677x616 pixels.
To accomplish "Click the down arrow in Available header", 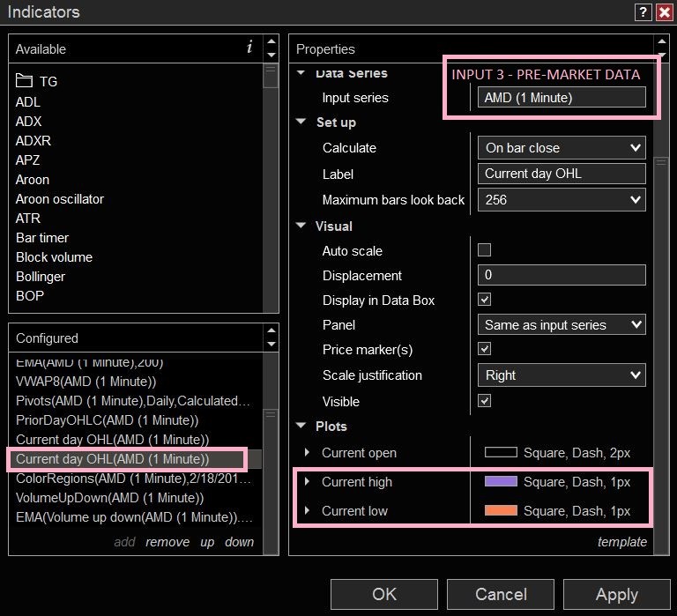I will [272, 55].
